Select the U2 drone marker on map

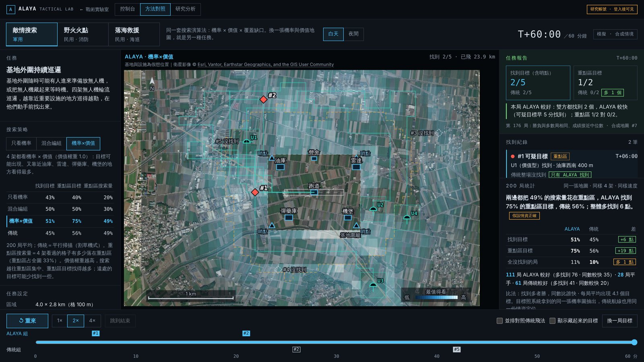click(x=373, y=209)
